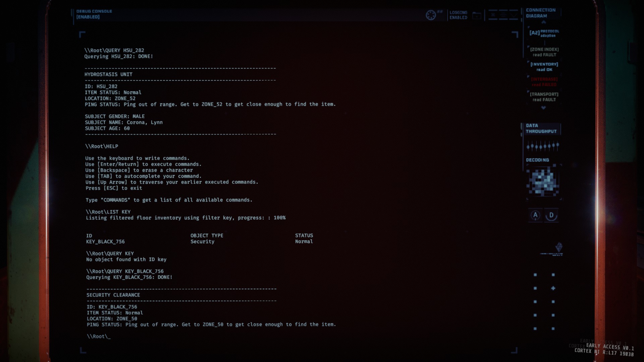
Task: Click the A circle indicator button
Action: pyautogui.click(x=535, y=215)
